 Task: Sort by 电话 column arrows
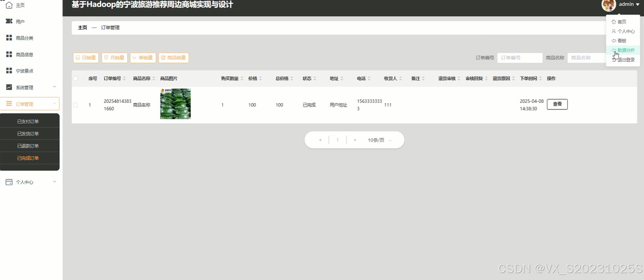369,79
